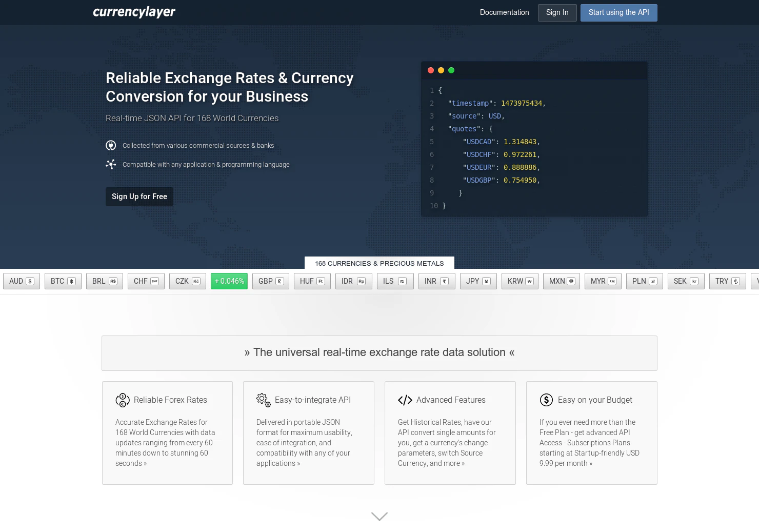Viewport: 759px width, 532px height.
Task: Click the universal real-time exchange rate banner
Action: [379, 353]
